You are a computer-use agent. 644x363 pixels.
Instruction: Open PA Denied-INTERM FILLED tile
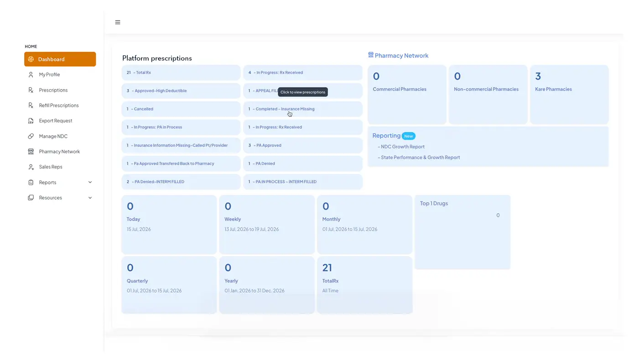(x=181, y=182)
